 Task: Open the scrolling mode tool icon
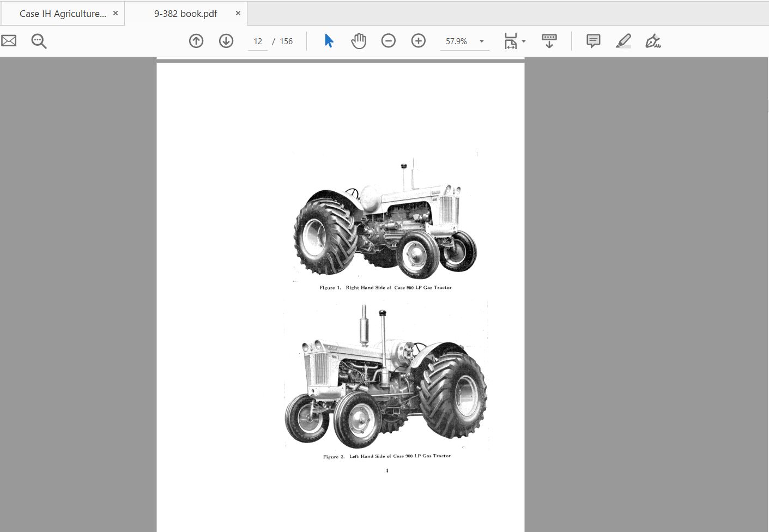549,41
